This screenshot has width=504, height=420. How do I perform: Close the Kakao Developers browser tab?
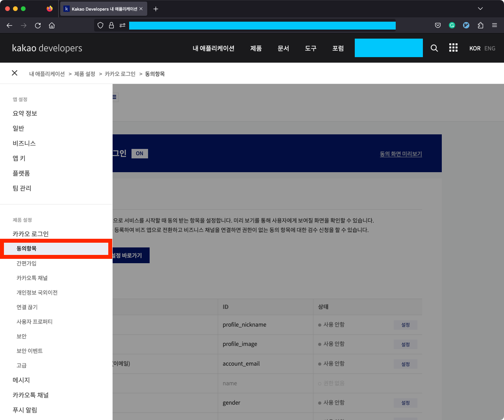point(141,9)
